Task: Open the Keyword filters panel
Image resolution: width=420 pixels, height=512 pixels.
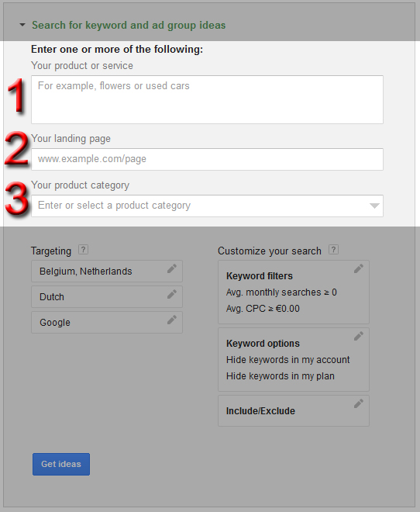Action: [x=294, y=292]
